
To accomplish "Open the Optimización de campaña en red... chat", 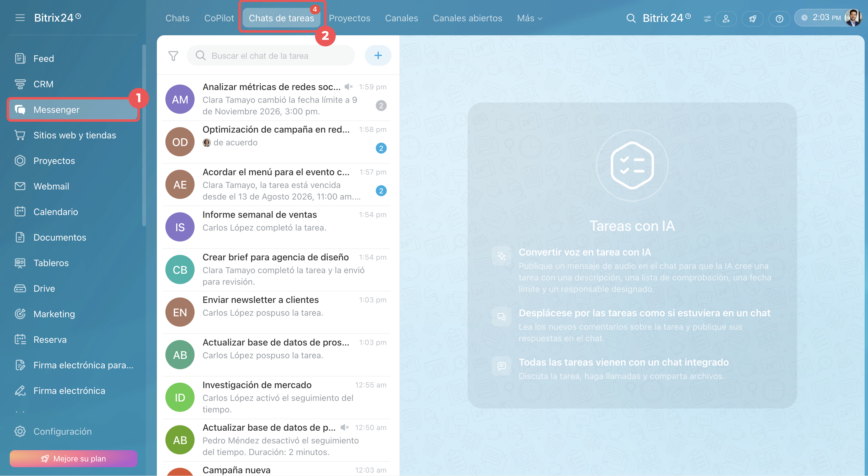I will (276, 142).
